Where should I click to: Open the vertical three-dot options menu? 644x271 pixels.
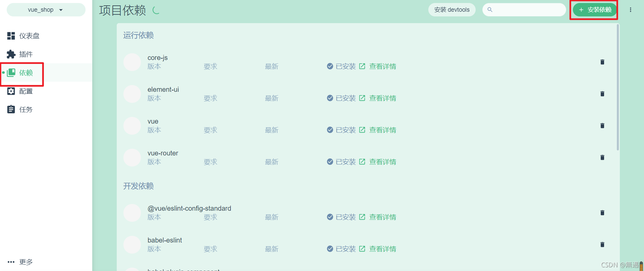631,10
